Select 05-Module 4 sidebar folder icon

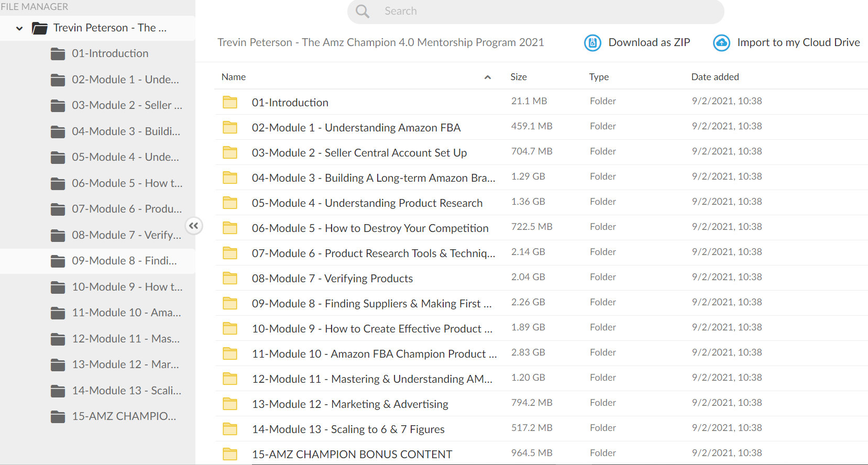click(58, 157)
